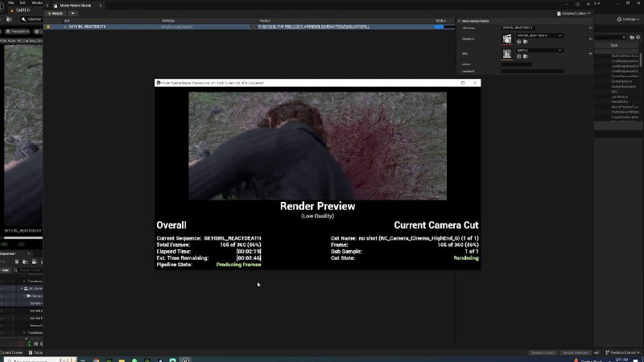Open File Explorer from the Windows taskbar

[x=122, y=360]
